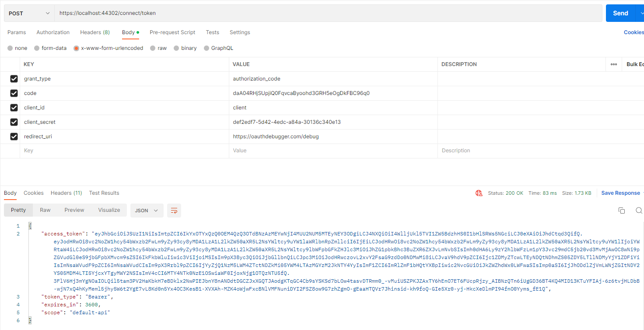Uncheck the redirect_uri parameter checkbox
644x330 pixels.
(x=14, y=137)
